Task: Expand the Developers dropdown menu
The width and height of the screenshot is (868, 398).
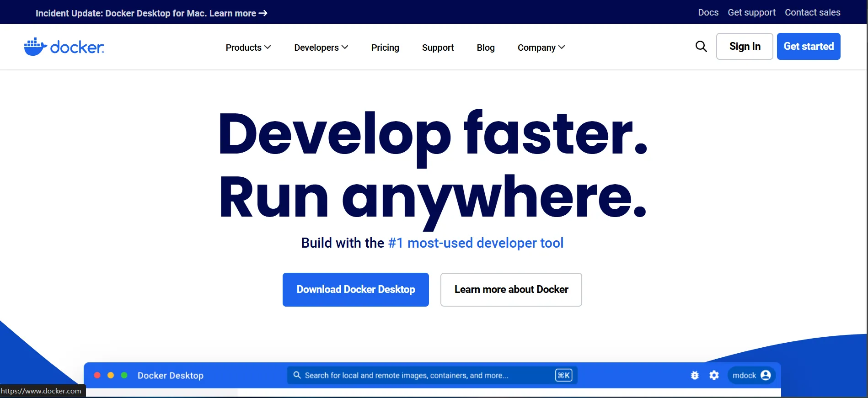Action: 321,48
